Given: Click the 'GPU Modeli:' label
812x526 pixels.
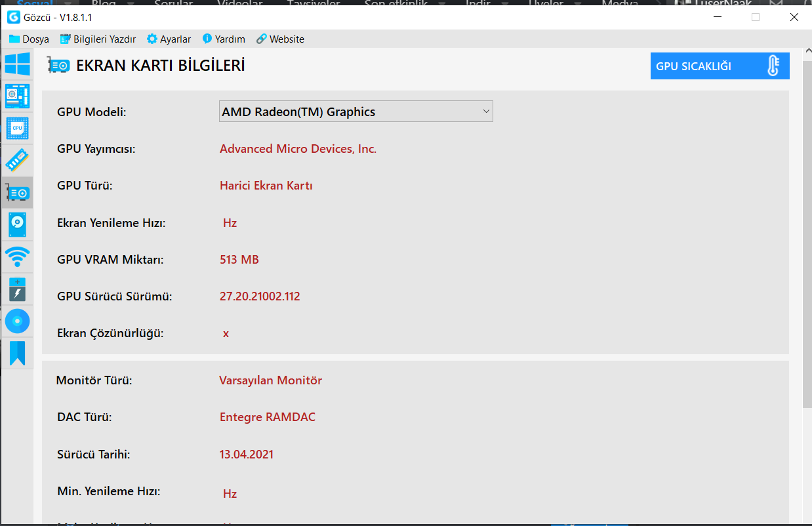Looking at the screenshot, I should (x=92, y=112).
